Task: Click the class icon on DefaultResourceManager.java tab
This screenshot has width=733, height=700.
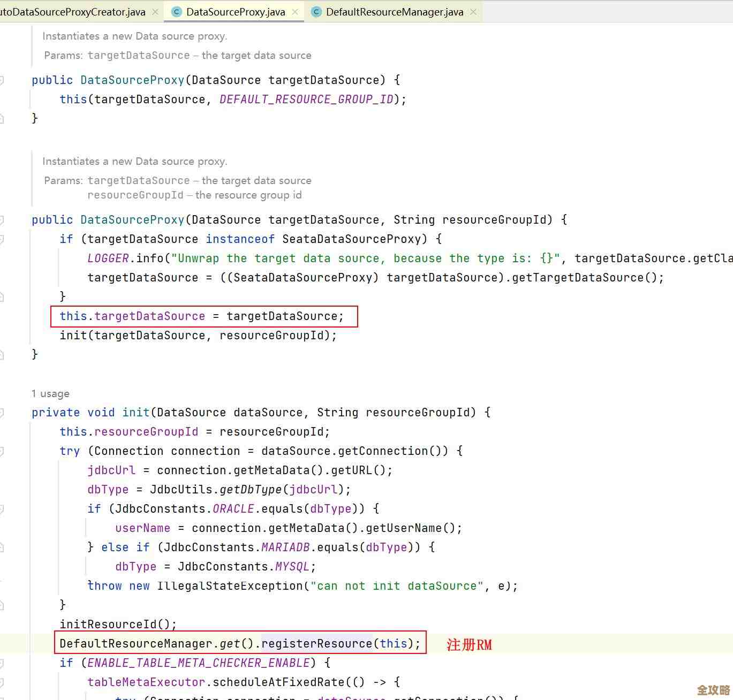Action: (316, 12)
